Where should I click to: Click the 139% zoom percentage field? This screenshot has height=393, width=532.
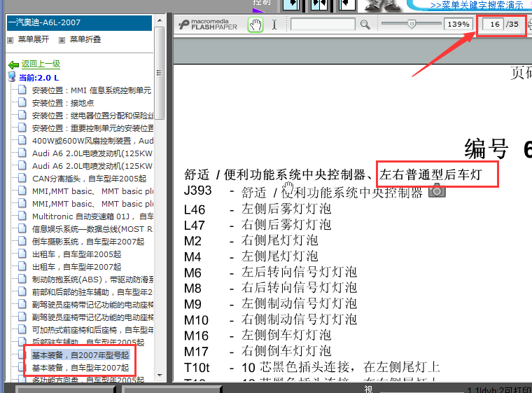click(x=458, y=25)
